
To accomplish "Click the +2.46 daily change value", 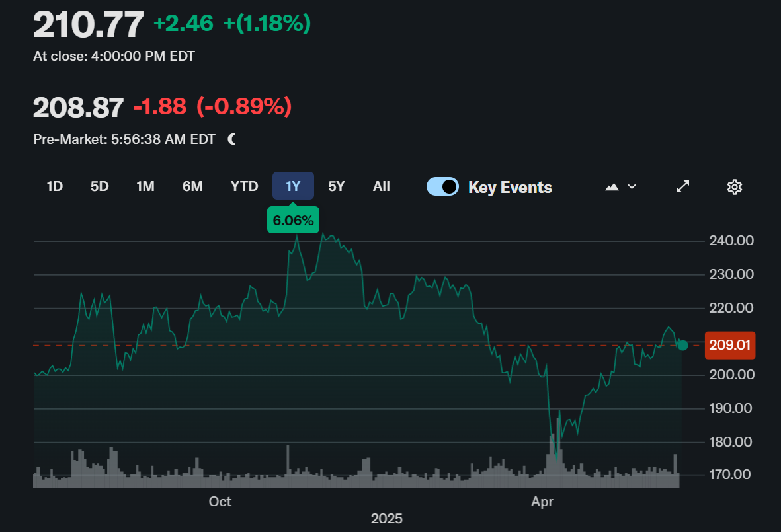I will click(183, 23).
